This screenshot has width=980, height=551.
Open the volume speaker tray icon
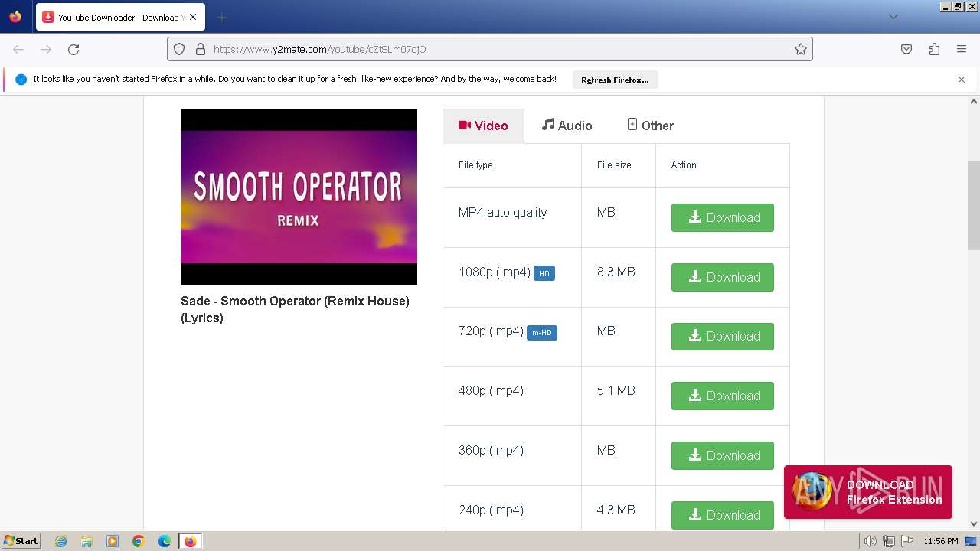[871, 541]
